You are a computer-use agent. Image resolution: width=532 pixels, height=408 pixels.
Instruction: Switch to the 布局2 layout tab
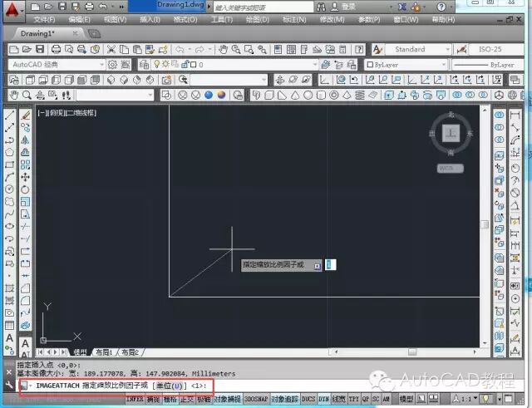tap(131, 352)
